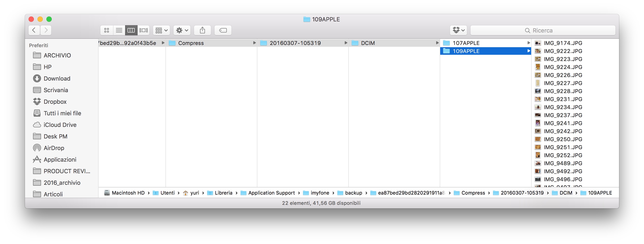Select iCloud Drive in the sidebar
This screenshot has height=244, width=644.
(x=60, y=125)
